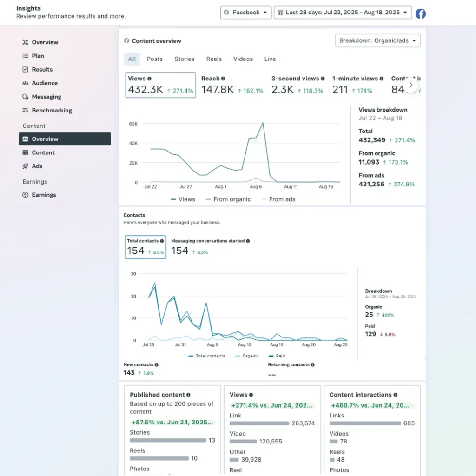The height and width of the screenshot is (476, 476).
Task: Click the Facebook logo at top right
Action: tap(420, 13)
